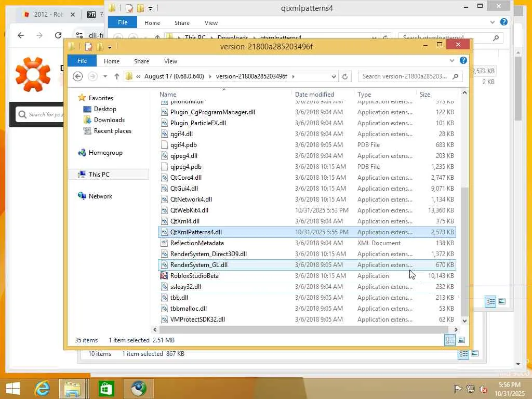This screenshot has height=399, width=532.
Task: Select qjpeg4.dll file icon
Action: (x=164, y=156)
